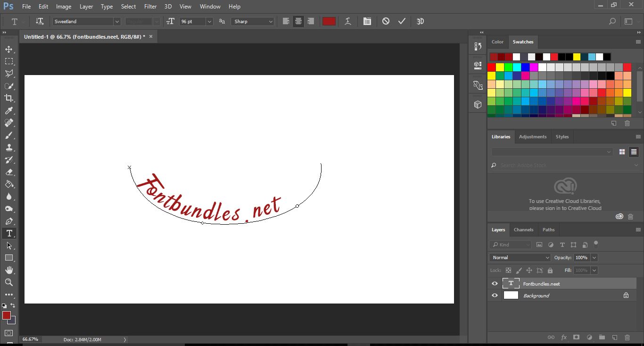This screenshot has height=346, width=644.
Task: Open the Create Warped Text dialog
Action: click(348, 21)
